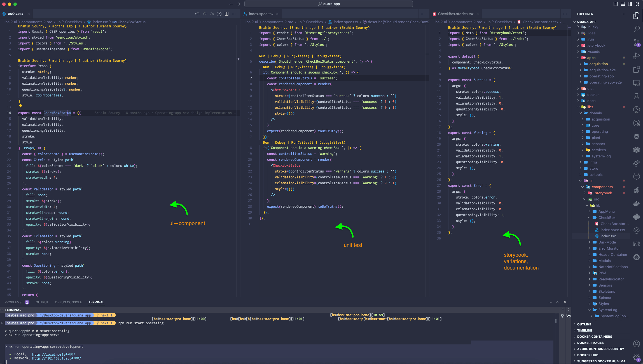The width and height of the screenshot is (643, 364).
Task: Open the localhost:4200 link in terminal
Action: point(53,354)
